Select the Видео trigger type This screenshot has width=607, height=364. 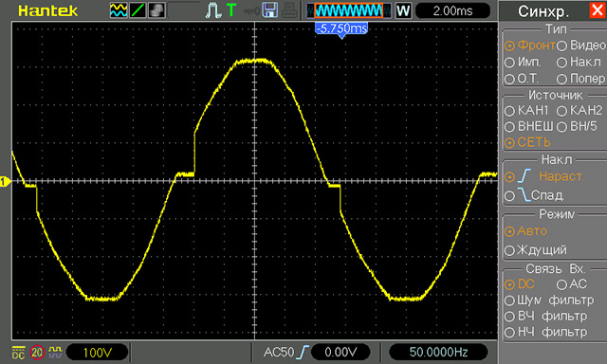[x=581, y=45]
